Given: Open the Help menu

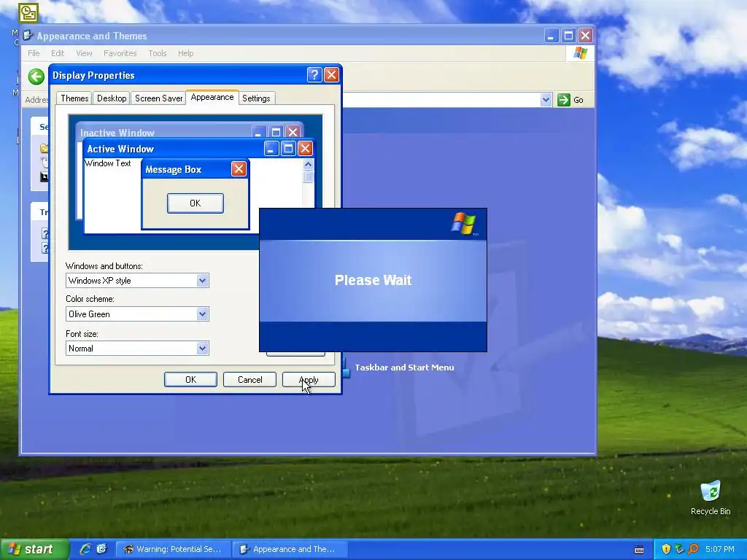Looking at the screenshot, I should [x=186, y=53].
